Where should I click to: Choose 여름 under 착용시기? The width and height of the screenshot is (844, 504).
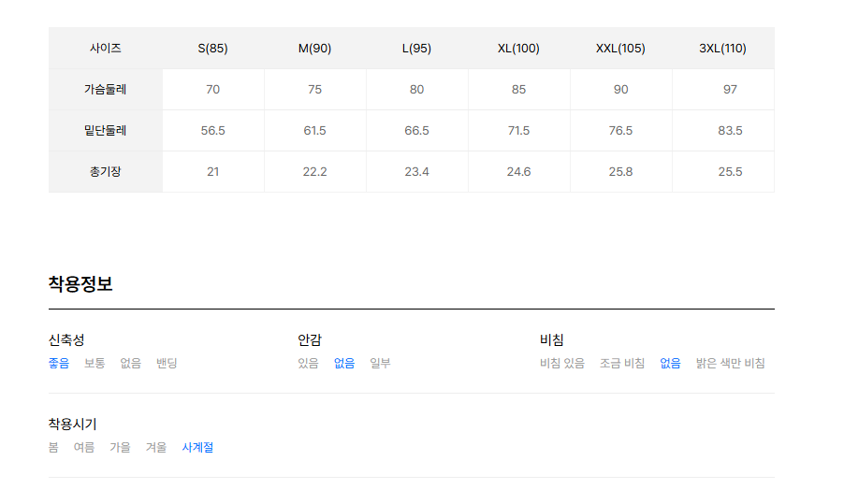[84, 447]
